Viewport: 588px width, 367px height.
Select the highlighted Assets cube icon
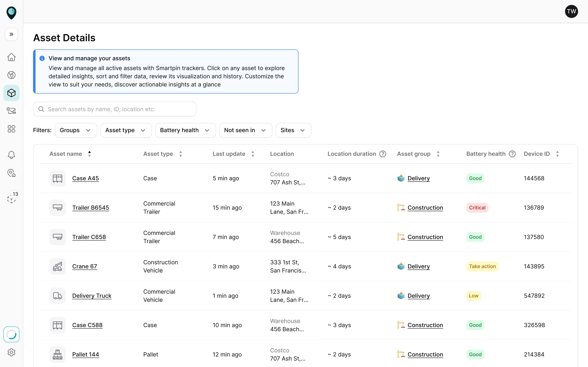(11, 93)
